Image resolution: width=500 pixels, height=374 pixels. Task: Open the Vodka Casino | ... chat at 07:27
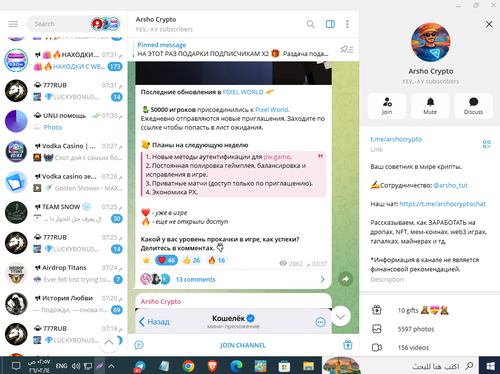[63, 152]
